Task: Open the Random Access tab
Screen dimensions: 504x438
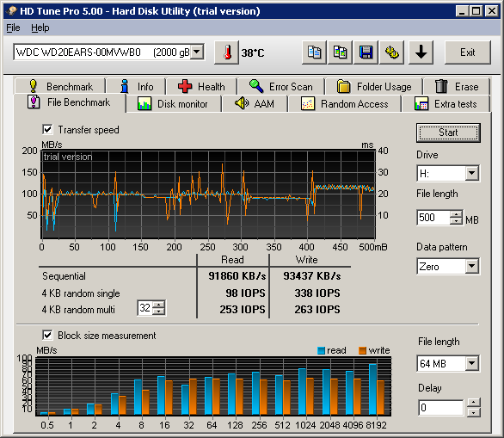Action: click(x=345, y=104)
